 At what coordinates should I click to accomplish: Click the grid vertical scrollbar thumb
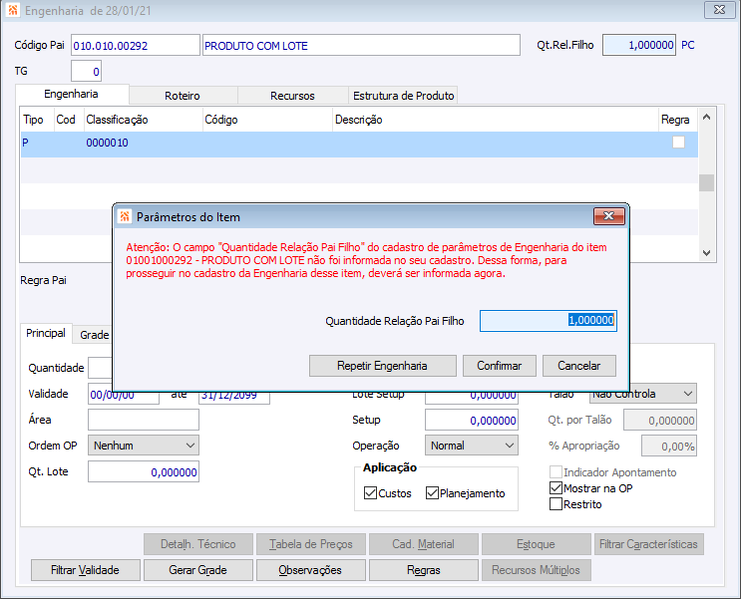pyautogui.click(x=707, y=183)
